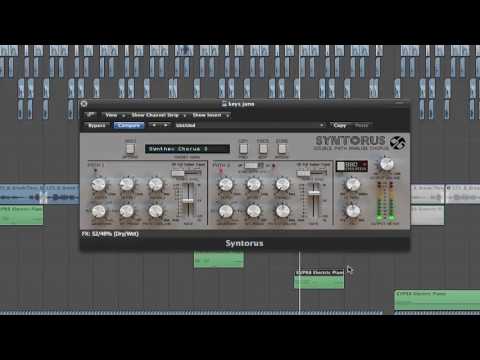This screenshot has width=480, height=360.
Task: Click the output knob at top right
Action: pos(386,164)
